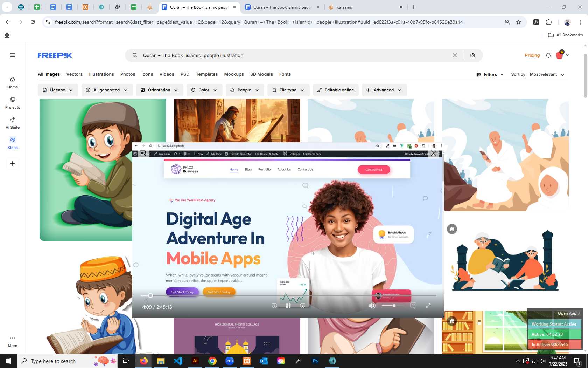
Task: Seek on the video progress bar
Action: [x=288, y=295]
